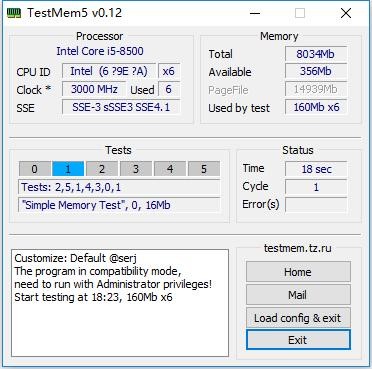Image resolution: width=372 pixels, height=369 pixels.
Task: Select test box number 0
Action: [x=35, y=169]
